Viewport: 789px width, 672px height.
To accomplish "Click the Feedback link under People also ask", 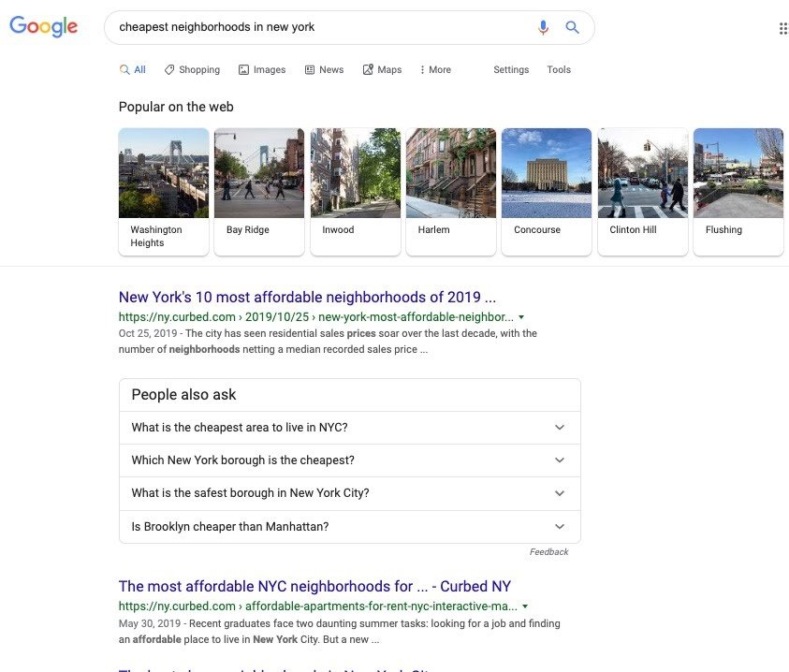I will [x=548, y=552].
